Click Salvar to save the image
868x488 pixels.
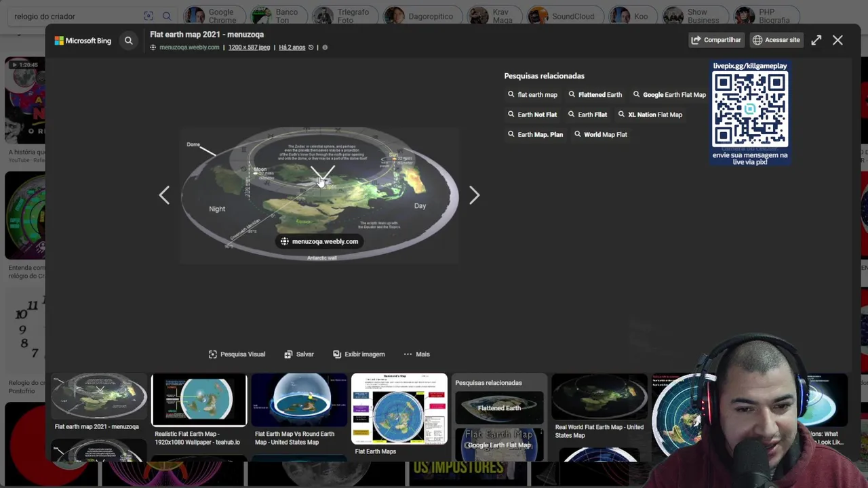coord(299,354)
